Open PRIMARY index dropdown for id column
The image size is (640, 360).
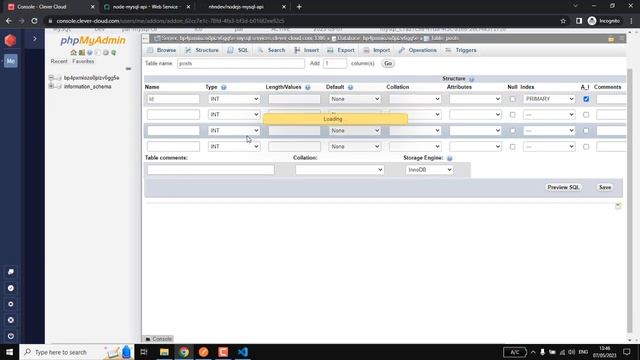pyautogui.click(x=549, y=99)
